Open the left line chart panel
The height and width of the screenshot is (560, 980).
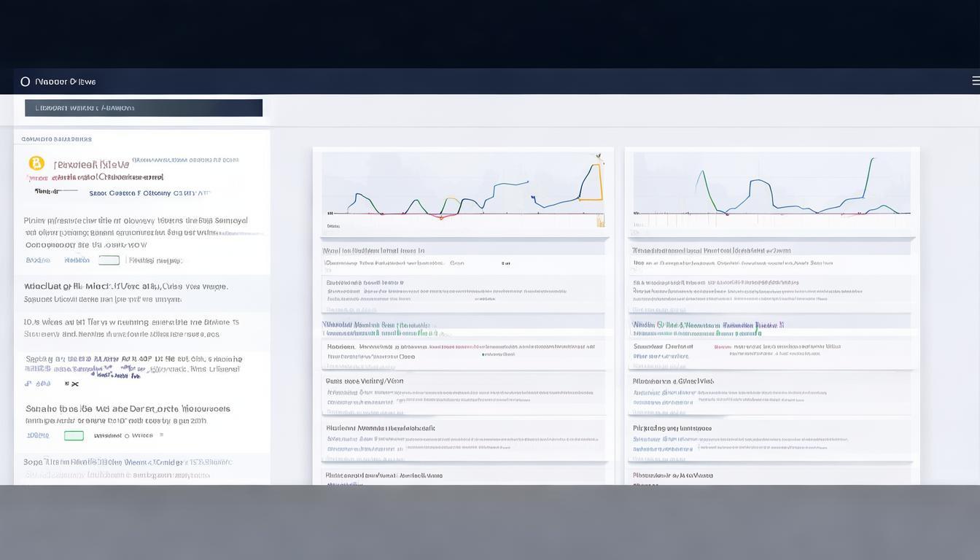click(463, 193)
